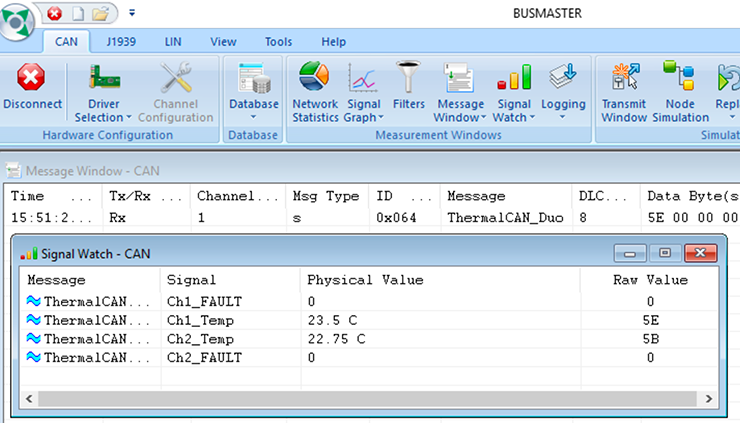Screen dimensions: 740x423
Task: Click the wave icon beside Ch1_Temp
Action: point(34,320)
